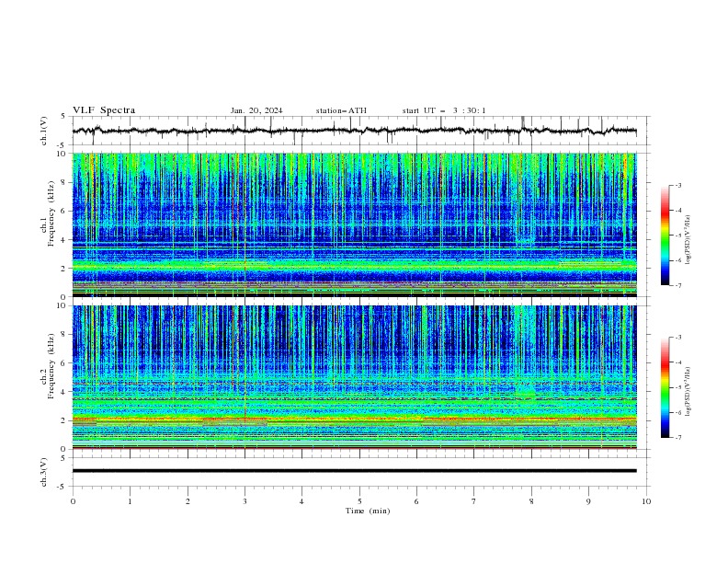Click the ch.1 spectrogram's 2 kHz green band
728x563 pixels.
pos(354,266)
